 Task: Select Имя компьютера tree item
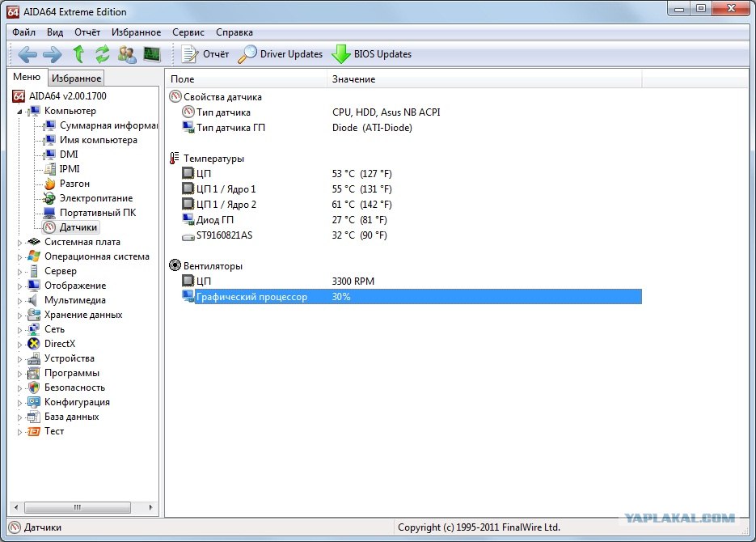[99, 140]
